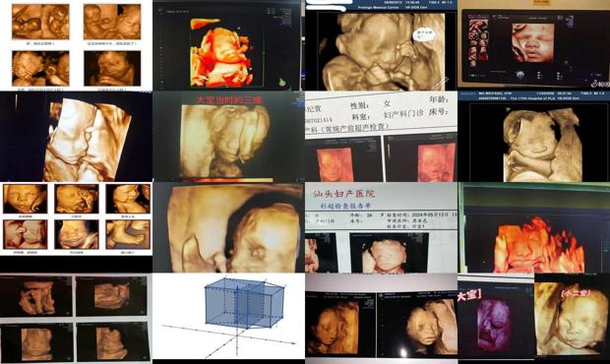Open the report showing 妇产科门诊 text

[382, 137]
